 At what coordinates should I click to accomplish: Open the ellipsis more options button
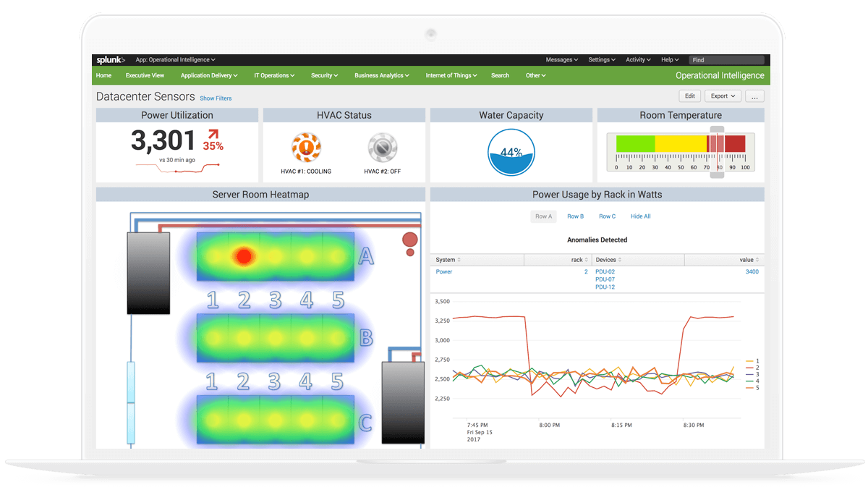(x=754, y=96)
